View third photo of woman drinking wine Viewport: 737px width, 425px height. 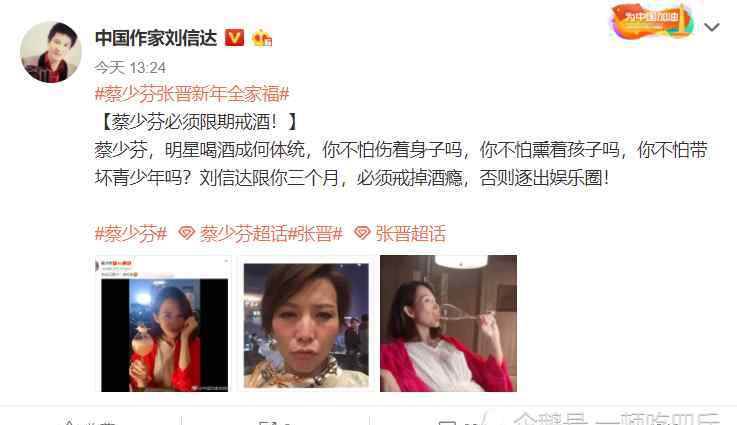pos(448,324)
